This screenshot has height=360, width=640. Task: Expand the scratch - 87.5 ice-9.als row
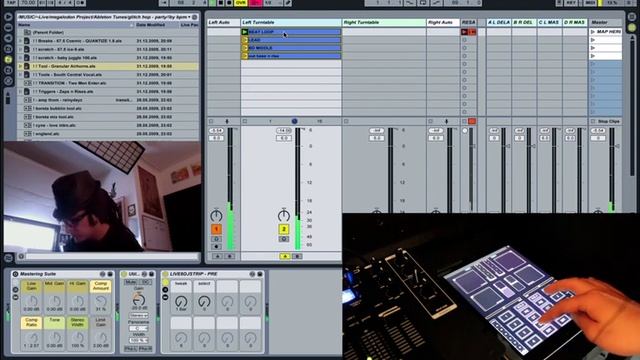20,49
